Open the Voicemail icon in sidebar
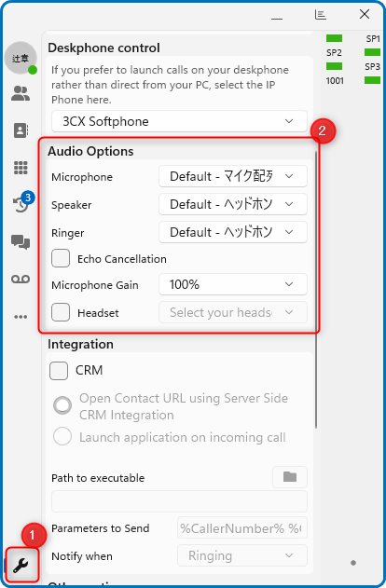Image resolution: width=386 pixels, height=588 pixels. [x=21, y=279]
